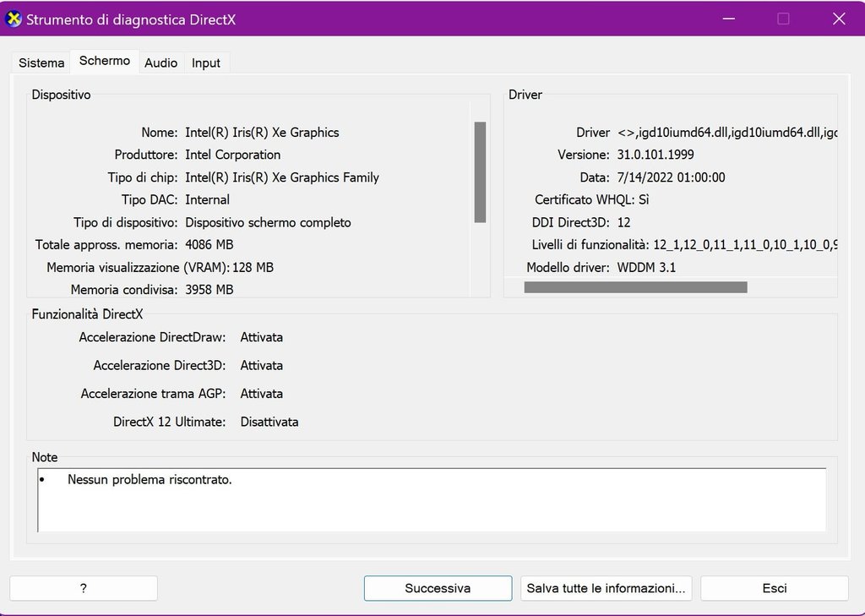This screenshot has width=865, height=616.
Task: Click the Nessun problema riscontrato note
Action: coord(150,480)
